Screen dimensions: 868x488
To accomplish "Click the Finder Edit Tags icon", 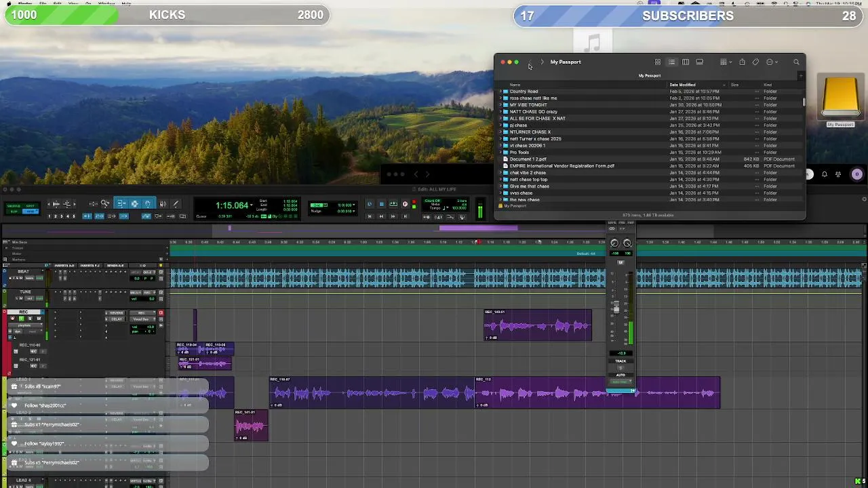I will click(755, 62).
